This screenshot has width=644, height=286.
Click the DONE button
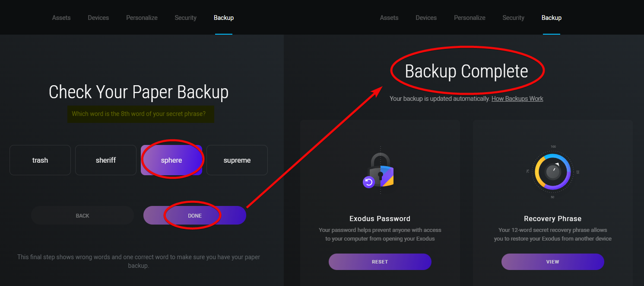coord(195,215)
